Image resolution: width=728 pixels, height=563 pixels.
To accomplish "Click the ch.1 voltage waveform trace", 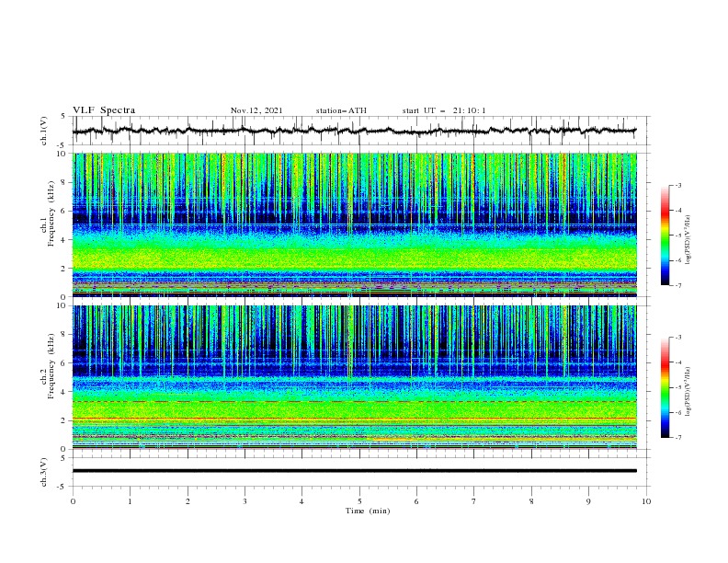I will click(354, 131).
